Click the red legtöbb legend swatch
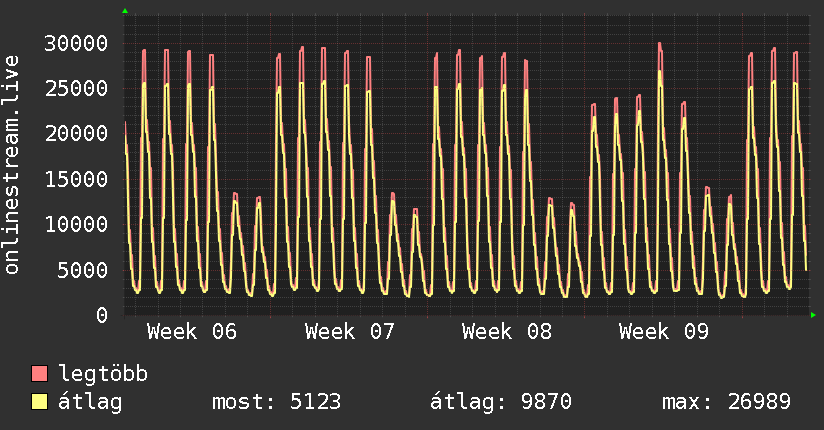824x430 pixels. pos(40,375)
